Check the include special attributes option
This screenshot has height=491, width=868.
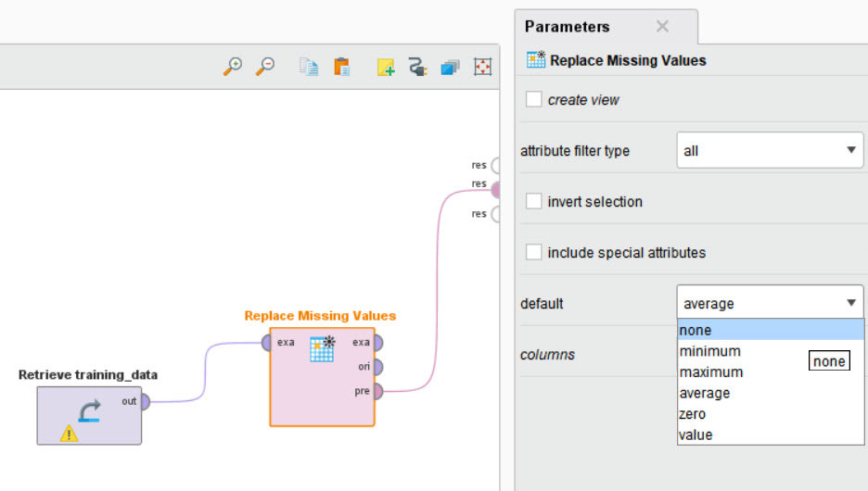click(534, 252)
